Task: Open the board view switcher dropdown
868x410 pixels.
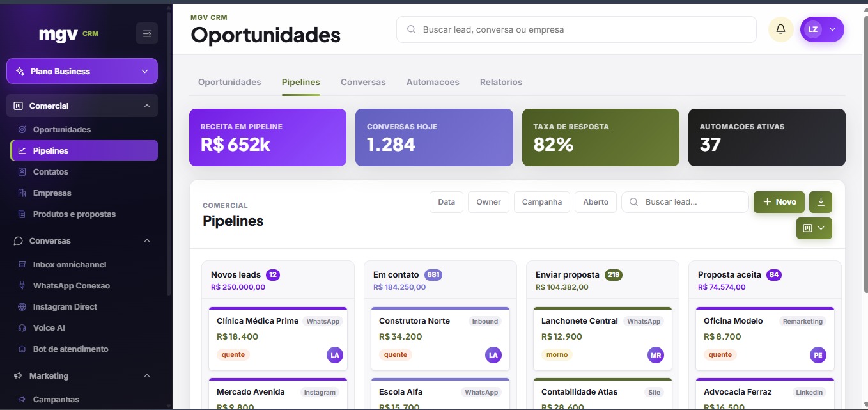Action: click(x=814, y=228)
